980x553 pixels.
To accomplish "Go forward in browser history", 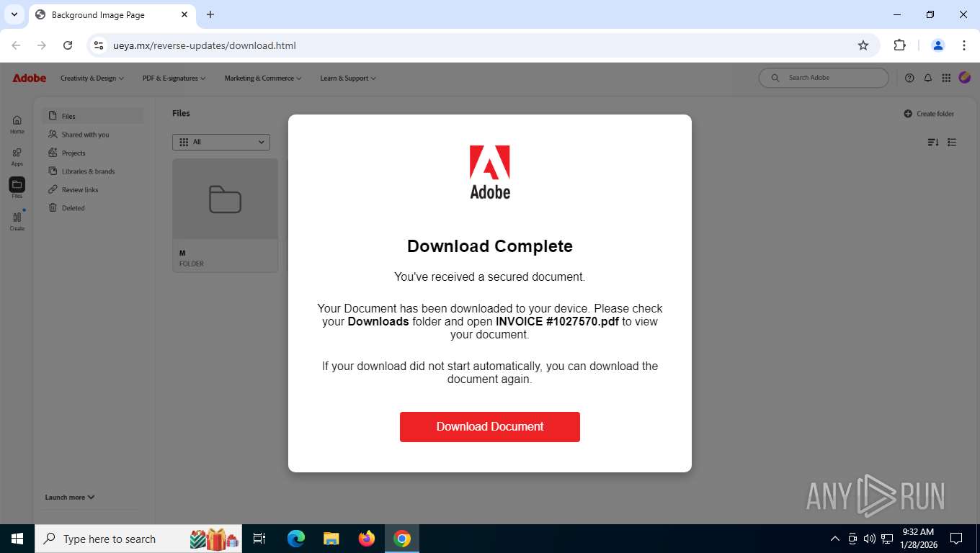I will pyautogui.click(x=42, y=45).
